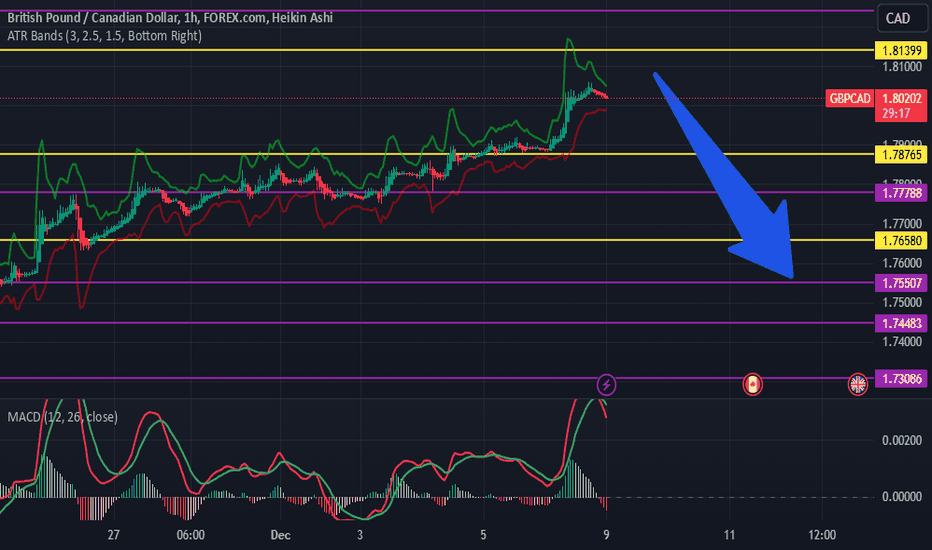Select the 1.77788 purple level label
This screenshot has height=550, width=932.
901,193
